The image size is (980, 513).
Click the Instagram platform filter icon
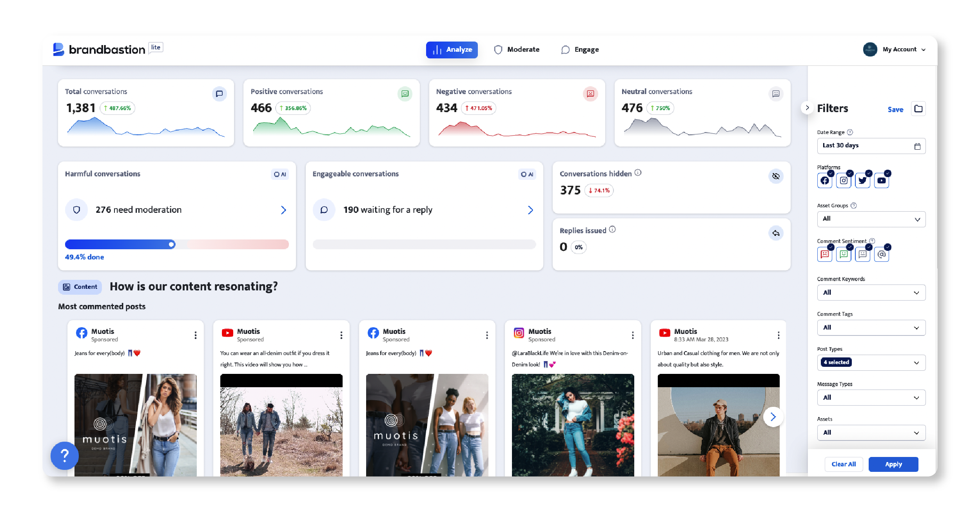[843, 181]
